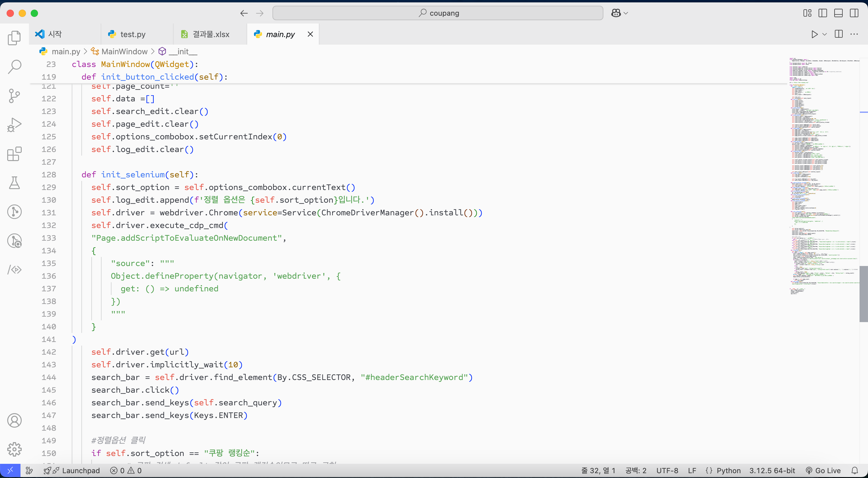
Task: Toggle the bottom panel layout button
Action: 838,13
